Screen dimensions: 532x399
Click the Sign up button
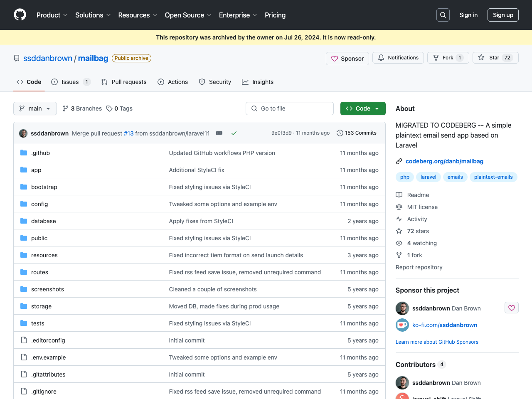(x=503, y=15)
